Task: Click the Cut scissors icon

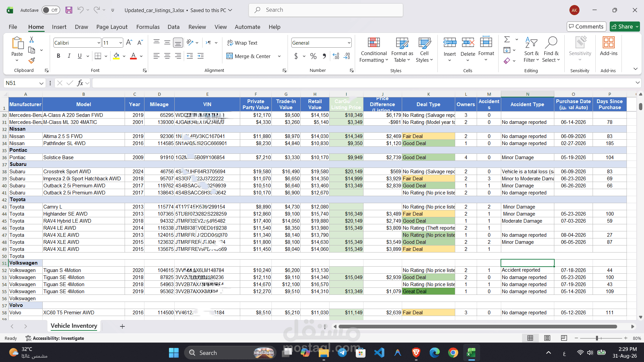Action: coord(32,40)
